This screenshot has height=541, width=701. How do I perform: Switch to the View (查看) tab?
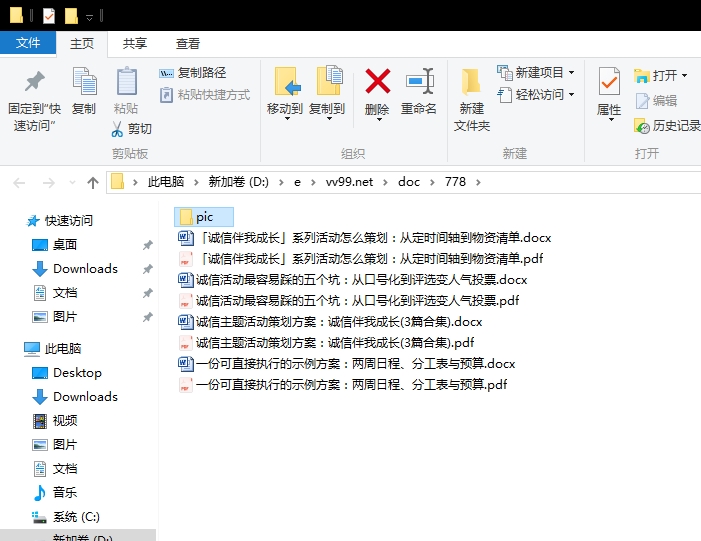[x=188, y=43]
